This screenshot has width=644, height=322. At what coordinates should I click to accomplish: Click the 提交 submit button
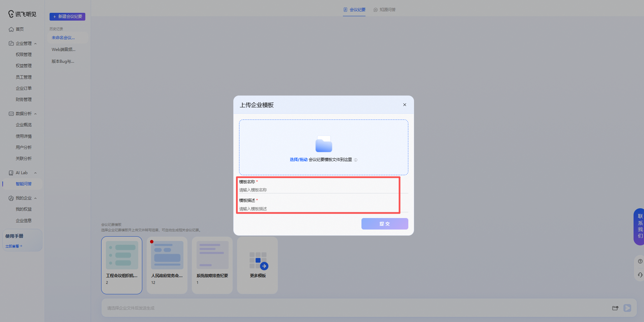click(x=385, y=224)
